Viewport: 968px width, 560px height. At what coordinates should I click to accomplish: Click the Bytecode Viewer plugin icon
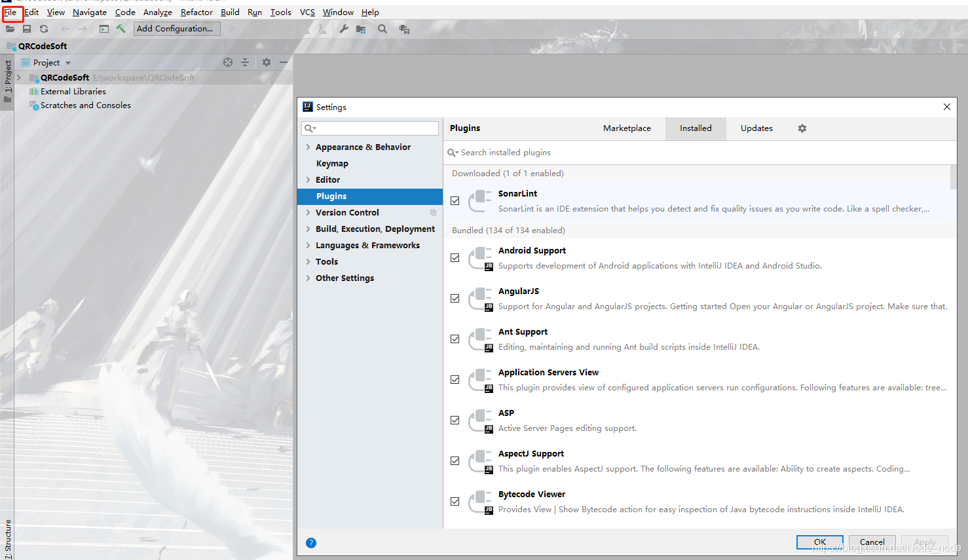(480, 502)
